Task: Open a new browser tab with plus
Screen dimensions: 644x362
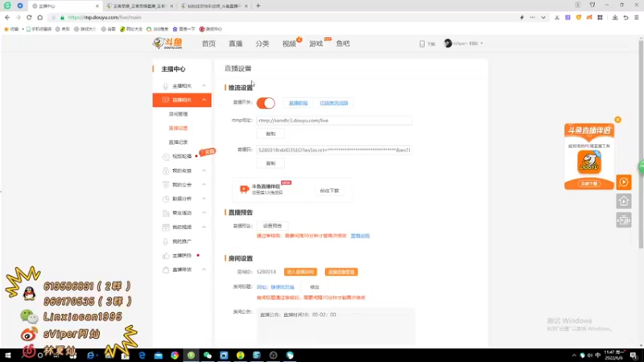Action: [x=258, y=6]
